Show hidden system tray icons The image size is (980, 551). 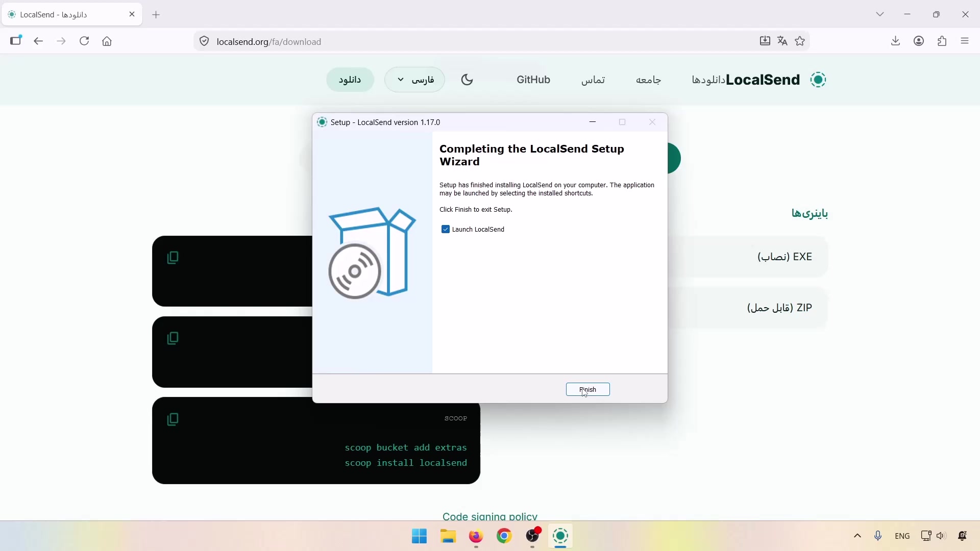857,536
